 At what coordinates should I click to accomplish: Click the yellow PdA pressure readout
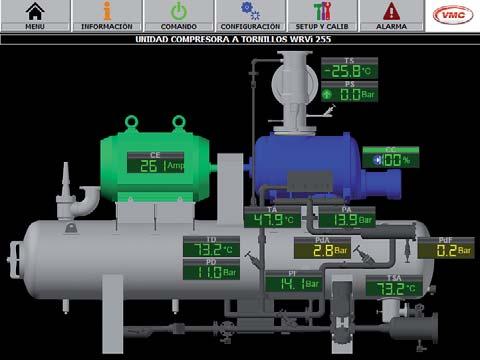pyautogui.click(x=322, y=248)
